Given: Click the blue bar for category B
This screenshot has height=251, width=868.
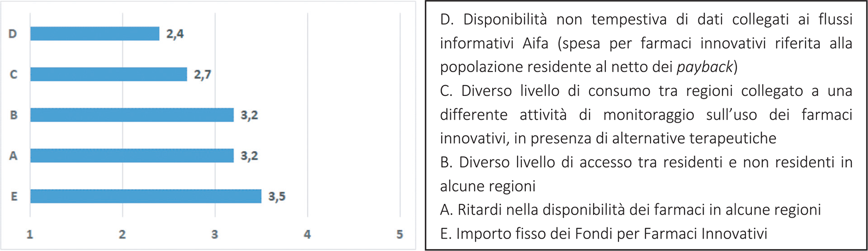Looking at the screenshot, I should pos(132,115).
